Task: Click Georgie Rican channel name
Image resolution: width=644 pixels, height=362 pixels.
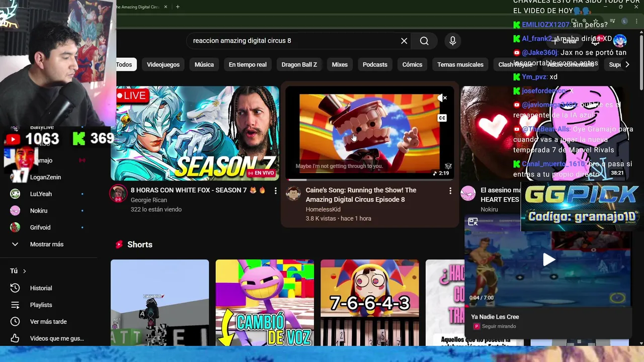Action: [149, 200]
